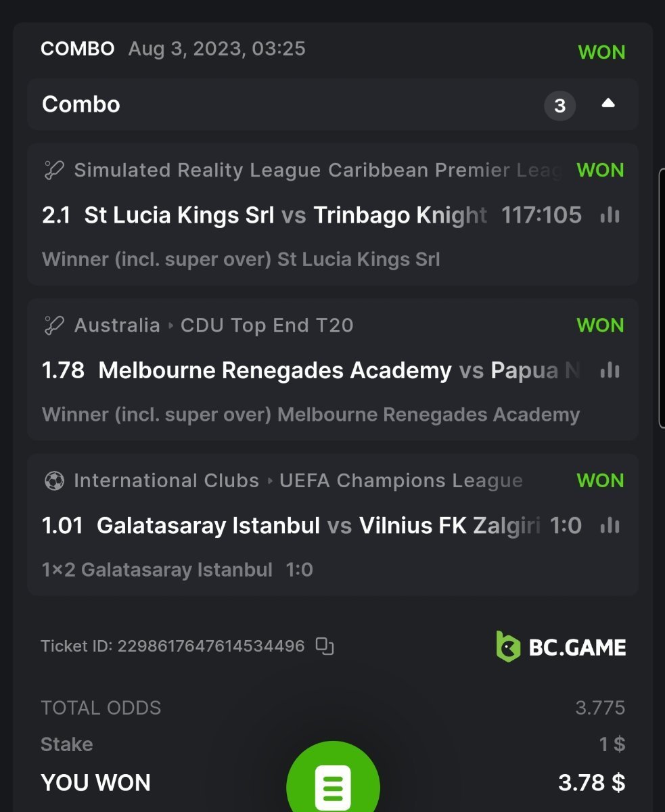The height and width of the screenshot is (812, 665).
Task: Click the Combo section header title
Action: (x=81, y=104)
